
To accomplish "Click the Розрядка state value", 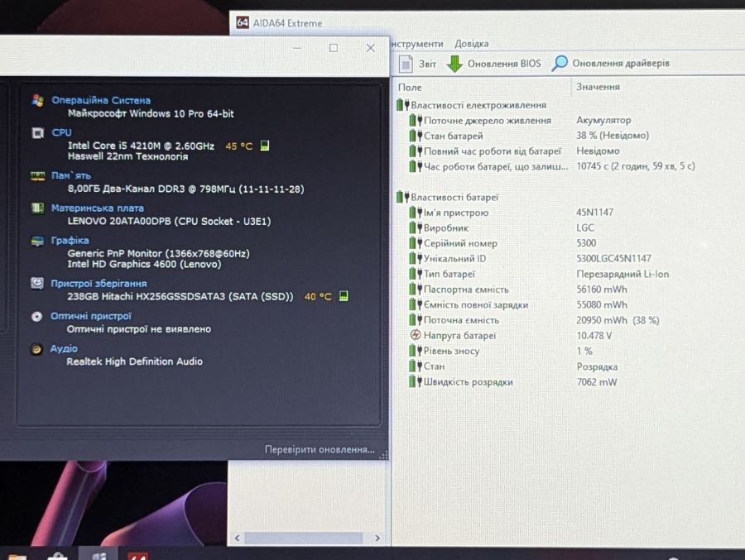I will coord(597,366).
